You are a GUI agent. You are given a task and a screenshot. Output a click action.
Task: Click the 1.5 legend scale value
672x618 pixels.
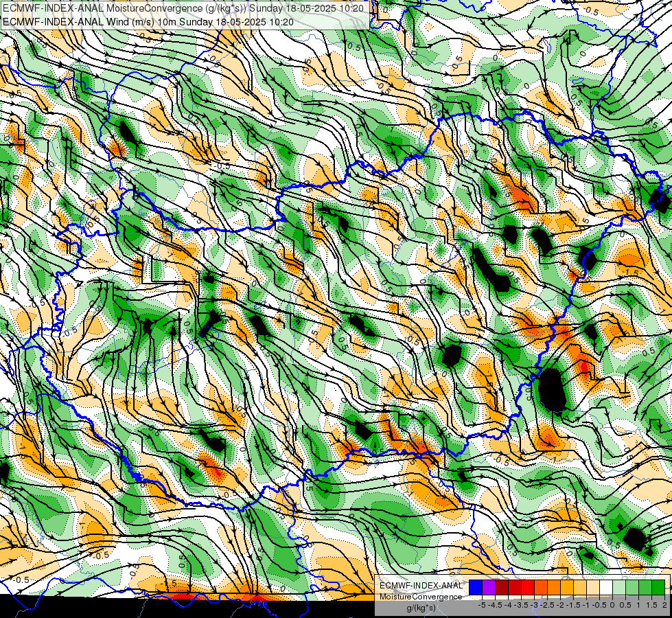tap(652, 605)
